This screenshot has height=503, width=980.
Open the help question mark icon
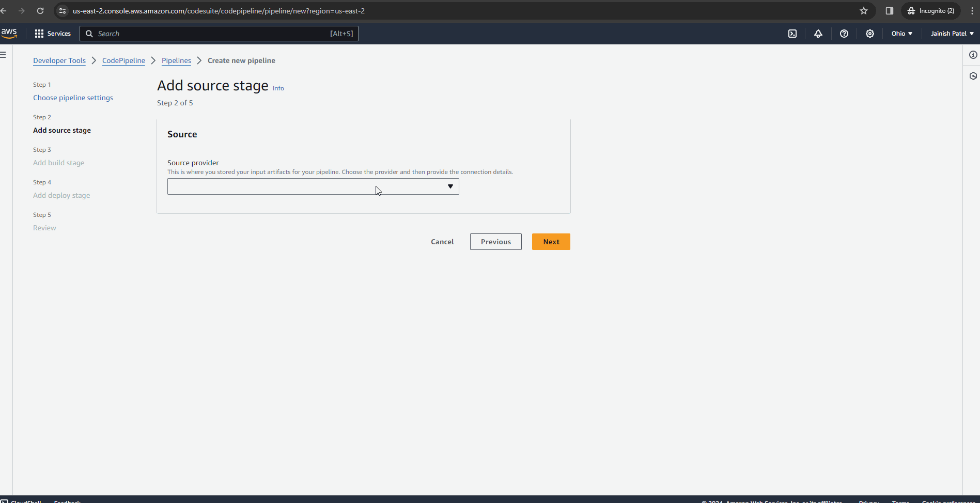click(844, 33)
